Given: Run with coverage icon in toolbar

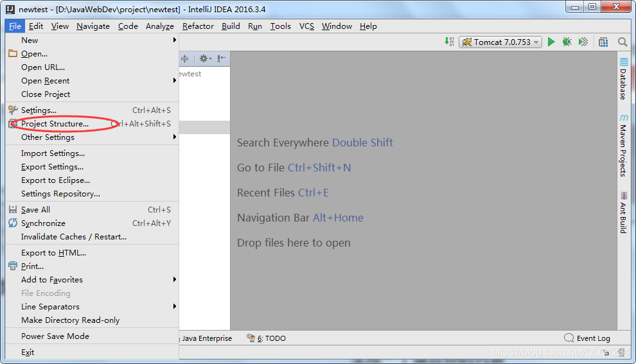Looking at the screenshot, I should [583, 42].
